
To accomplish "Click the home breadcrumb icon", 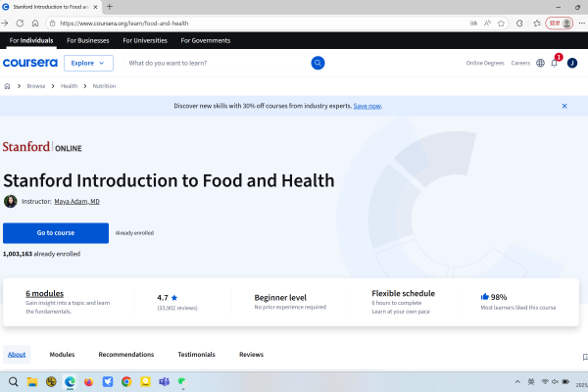I will (7, 86).
